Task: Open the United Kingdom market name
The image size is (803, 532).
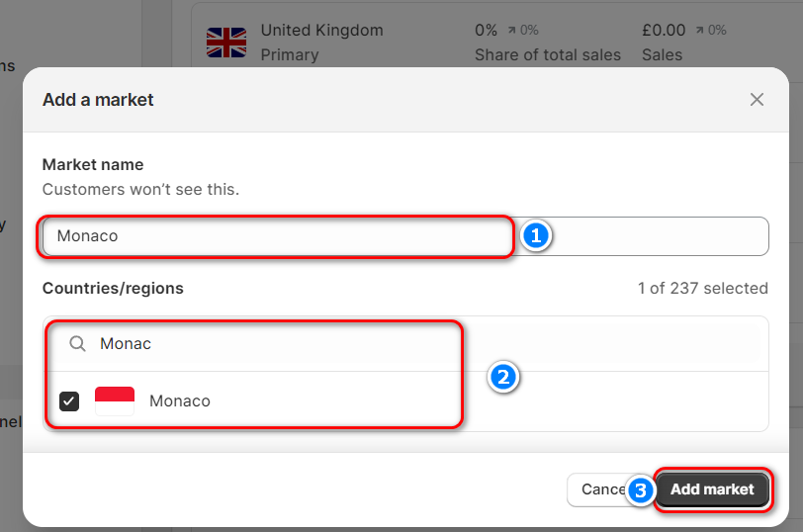Action: point(321,31)
